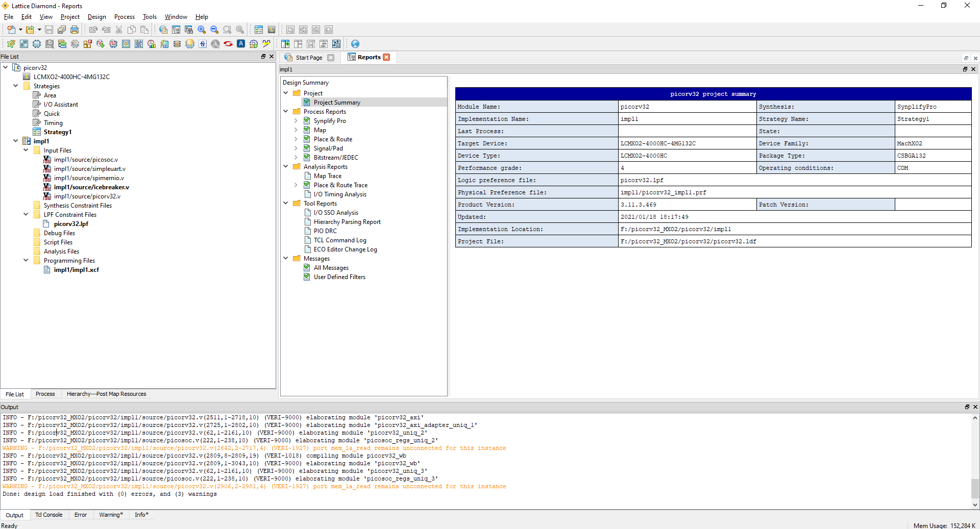Select the Place & Route report
The image size is (980, 529).
click(x=333, y=139)
